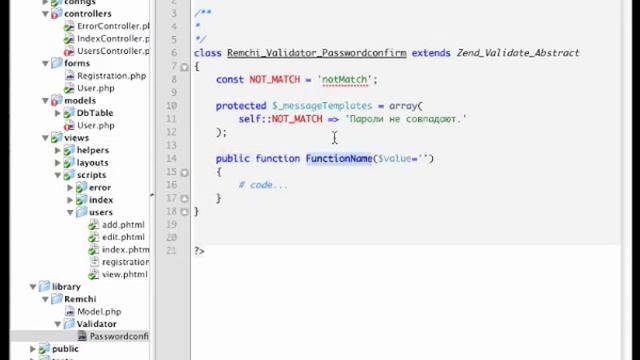
Task: Click line number 21 in gutter
Action: pyautogui.click(x=171, y=251)
